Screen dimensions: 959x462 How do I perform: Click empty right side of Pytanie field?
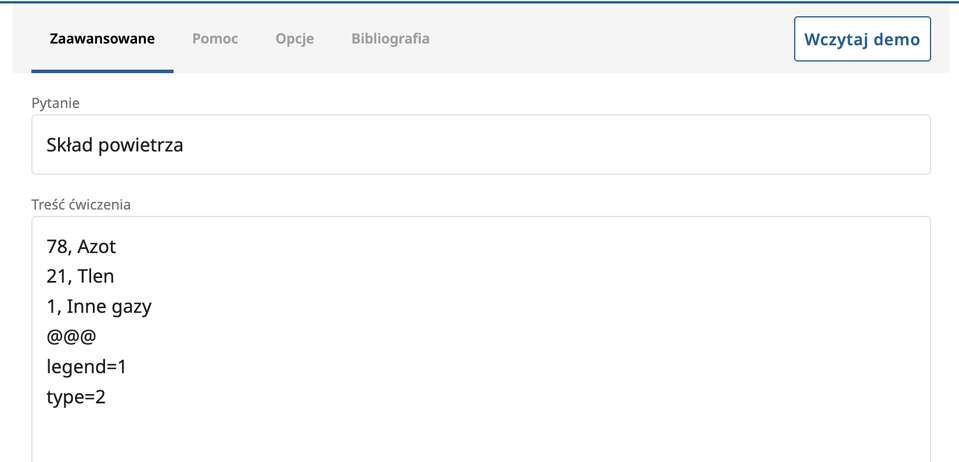point(600,146)
